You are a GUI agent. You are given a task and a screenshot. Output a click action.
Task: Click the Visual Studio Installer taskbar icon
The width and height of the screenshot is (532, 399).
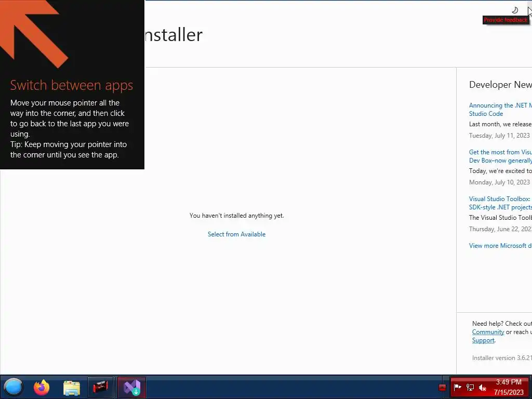point(131,387)
